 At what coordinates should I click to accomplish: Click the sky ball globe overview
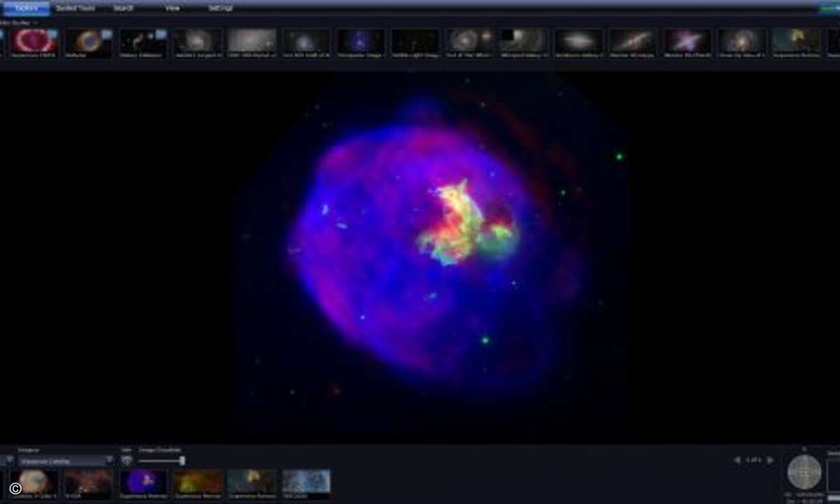point(804,472)
